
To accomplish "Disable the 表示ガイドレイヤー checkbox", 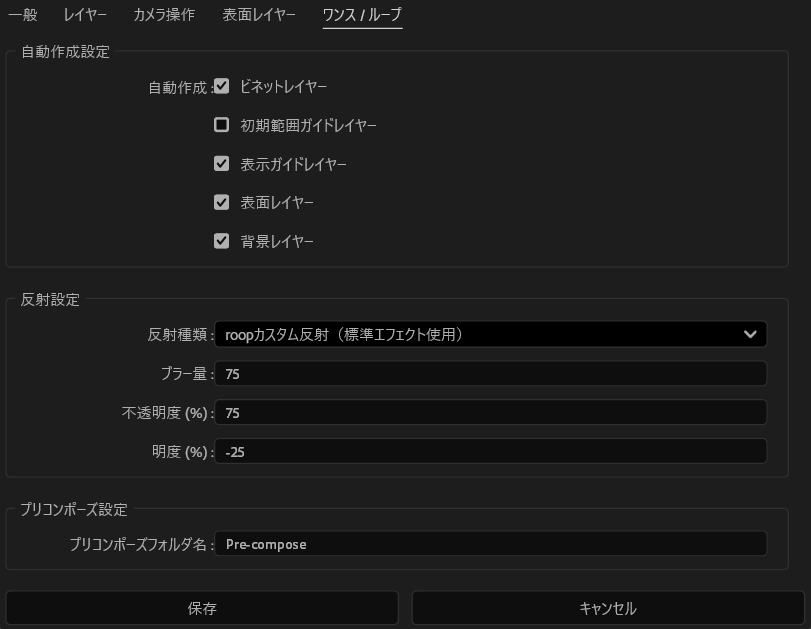I will [x=221, y=163].
